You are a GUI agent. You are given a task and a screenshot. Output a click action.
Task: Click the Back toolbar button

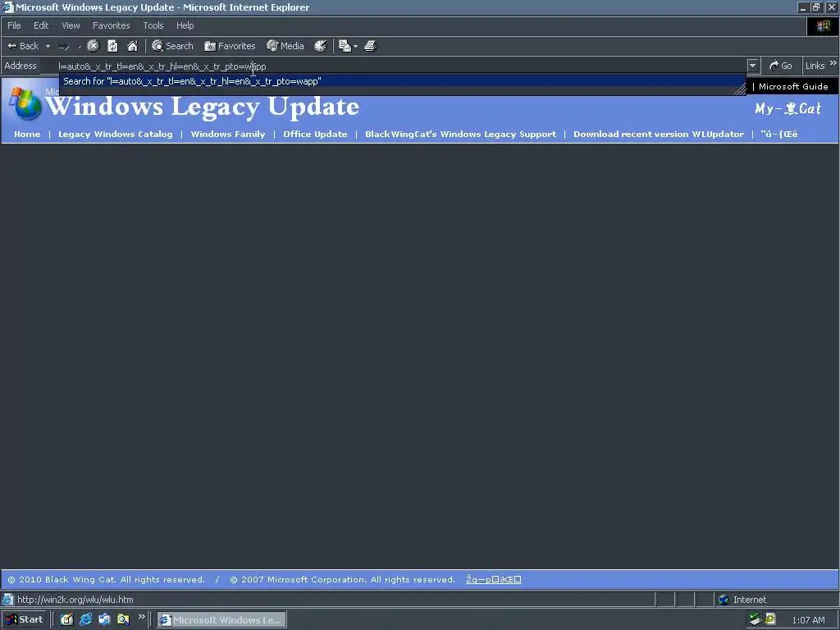[x=22, y=46]
